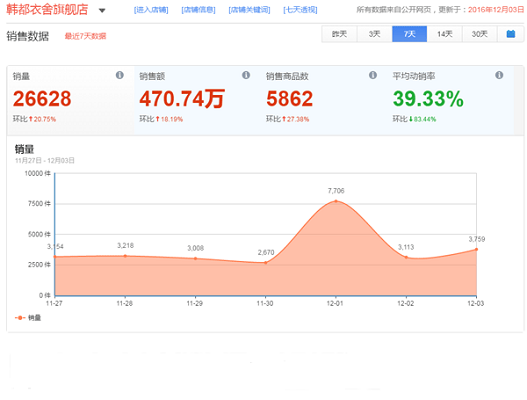Toggle the 销量 legend marker below chart
Screen dimensions: 527x400
click(x=20, y=318)
